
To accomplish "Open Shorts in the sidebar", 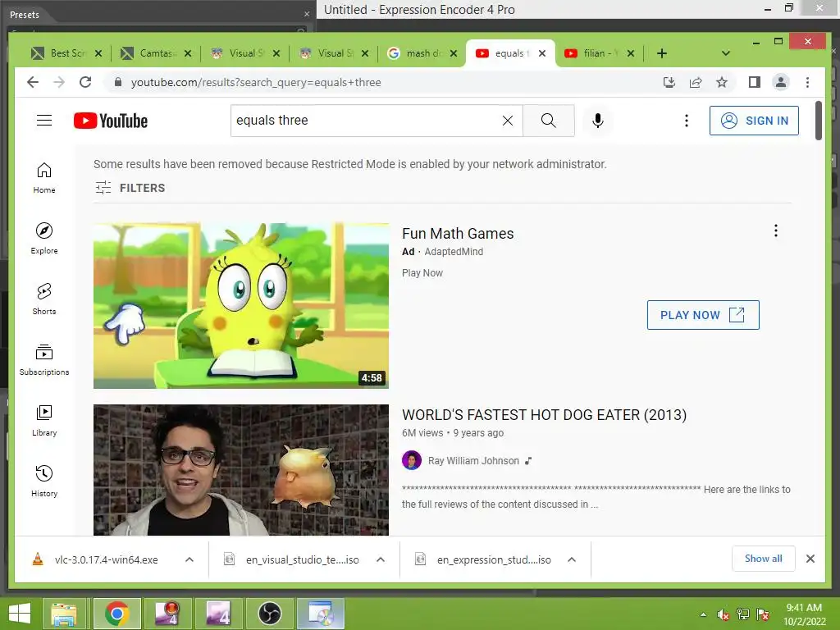I will point(44,299).
